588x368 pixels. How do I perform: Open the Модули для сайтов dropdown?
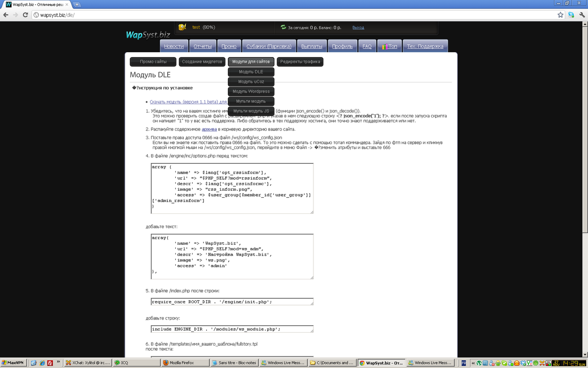(251, 62)
